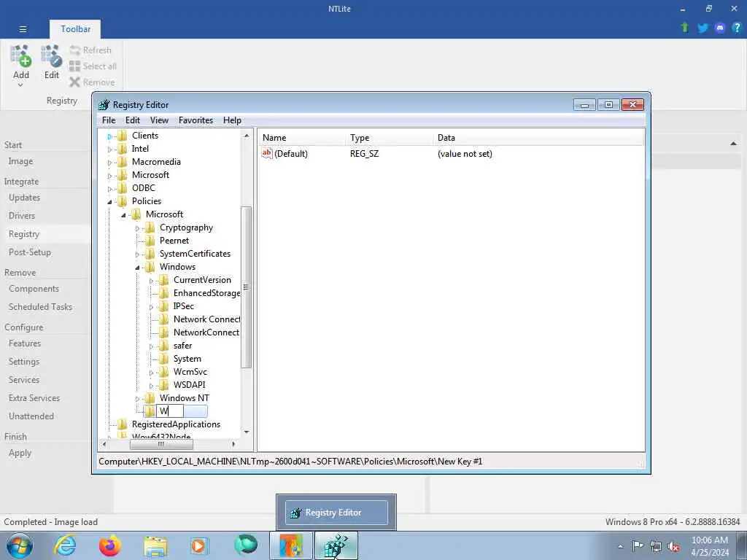Expand the CurrentVersion key
Image resolution: width=747 pixels, height=560 pixels.
(x=151, y=281)
